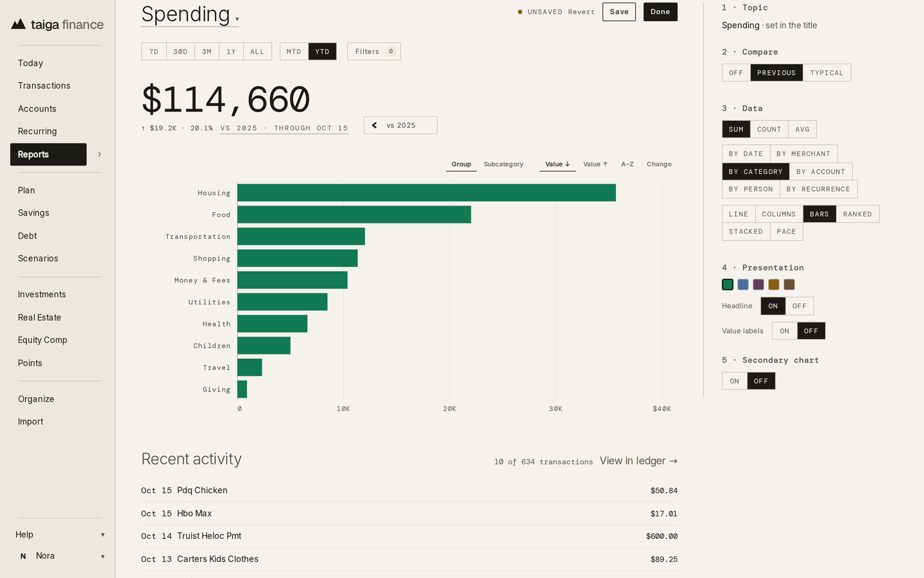Screen dimensions: 924x578
Task: Sort chart by A–Z
Action: click(x=628, y=164)
